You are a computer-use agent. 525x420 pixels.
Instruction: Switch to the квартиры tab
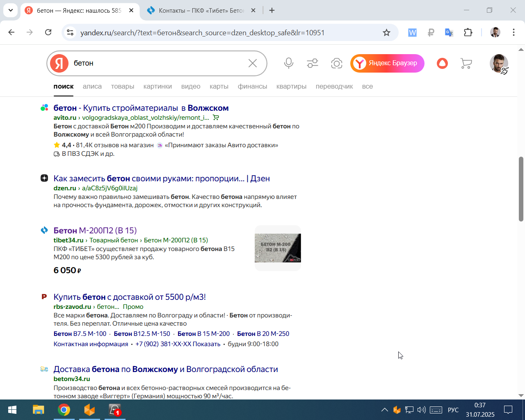coord(291,87)
